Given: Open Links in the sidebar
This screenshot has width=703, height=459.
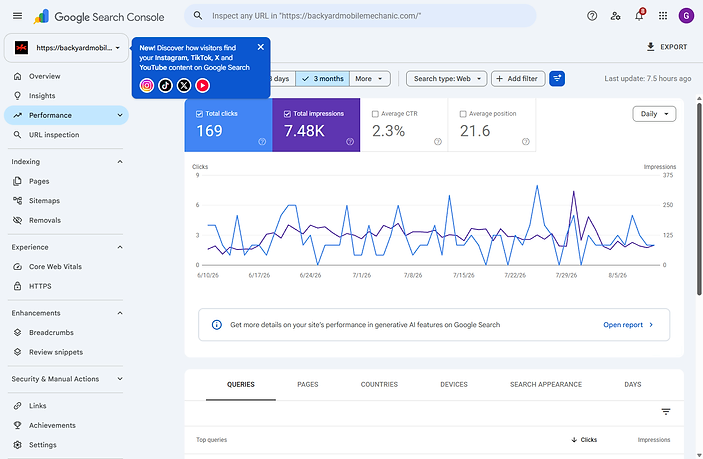Looking at the screenshot, I should (66, 406).
